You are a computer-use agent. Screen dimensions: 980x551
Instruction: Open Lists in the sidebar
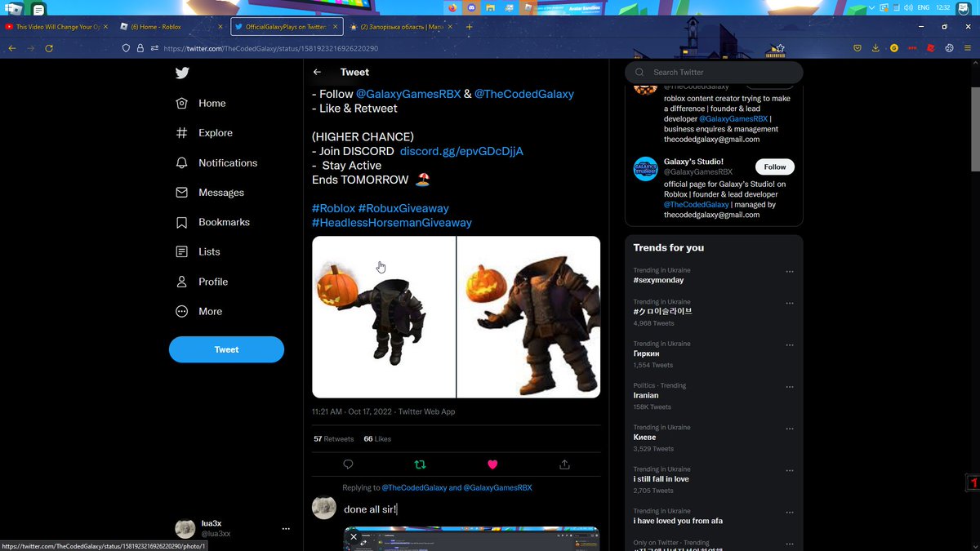(x=198, y=251)
